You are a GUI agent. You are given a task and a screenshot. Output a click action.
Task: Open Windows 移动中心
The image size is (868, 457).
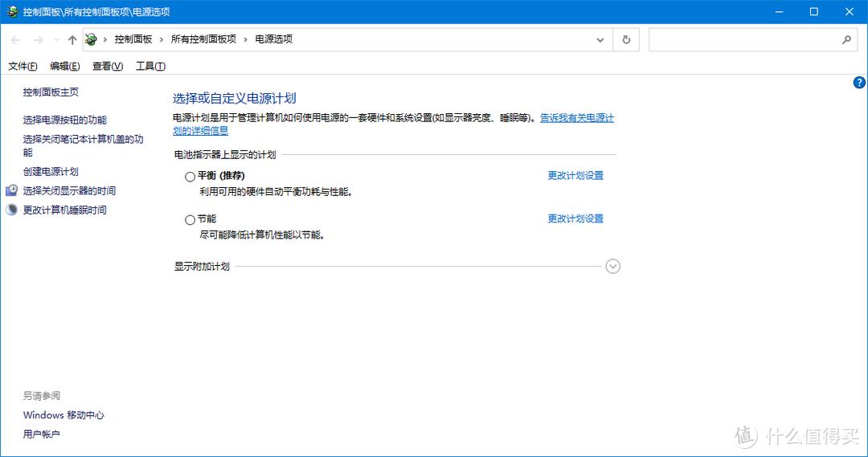pyautogui.click(x=63, y=415)
